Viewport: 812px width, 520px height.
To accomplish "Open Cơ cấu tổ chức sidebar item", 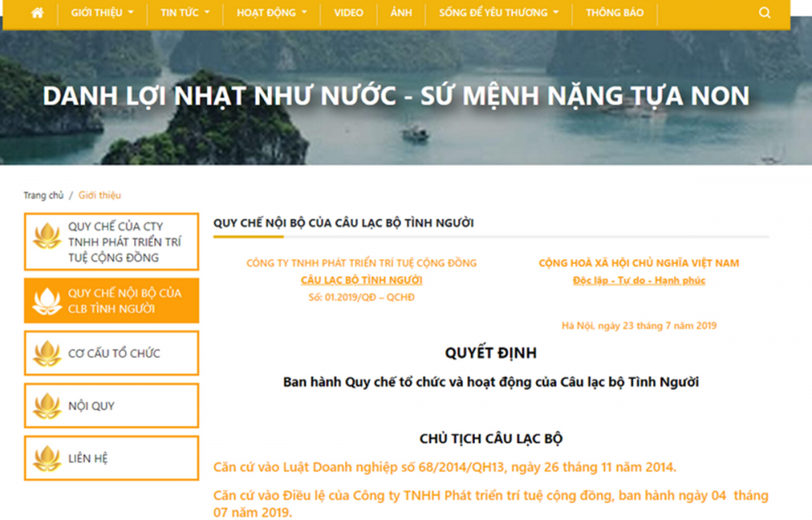I will pyautogui.click(x=114, y=353).
